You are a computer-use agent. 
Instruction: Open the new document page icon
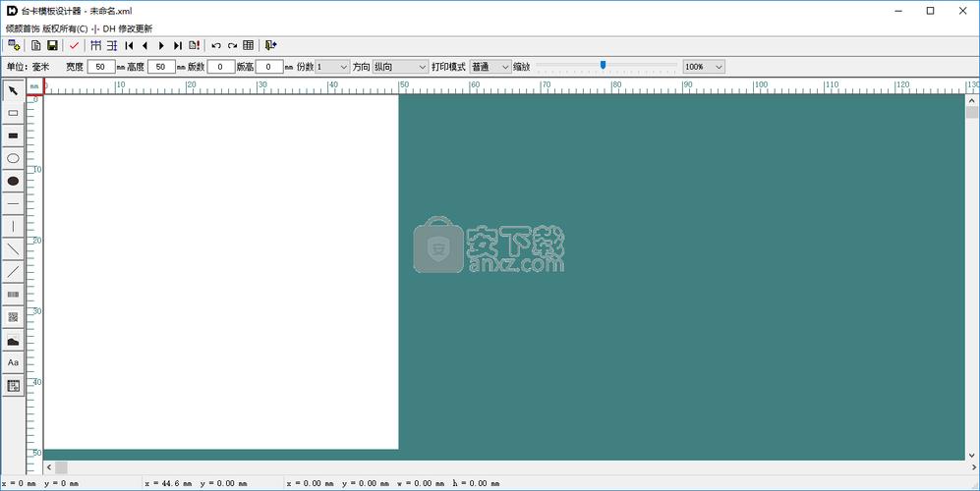click(36, 45)
